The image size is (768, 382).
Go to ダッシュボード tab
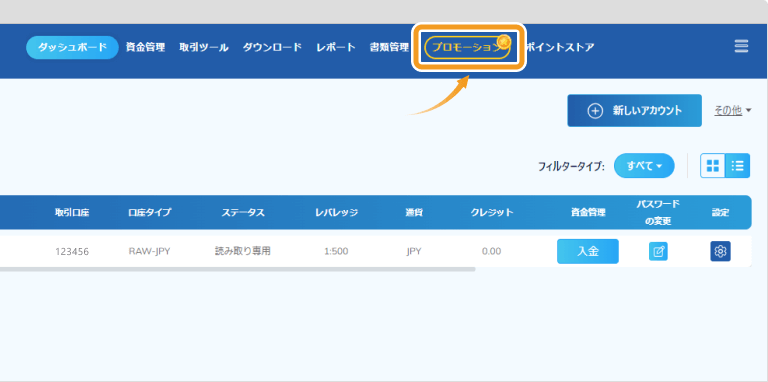pyautogui.click(x=72, y=48)
